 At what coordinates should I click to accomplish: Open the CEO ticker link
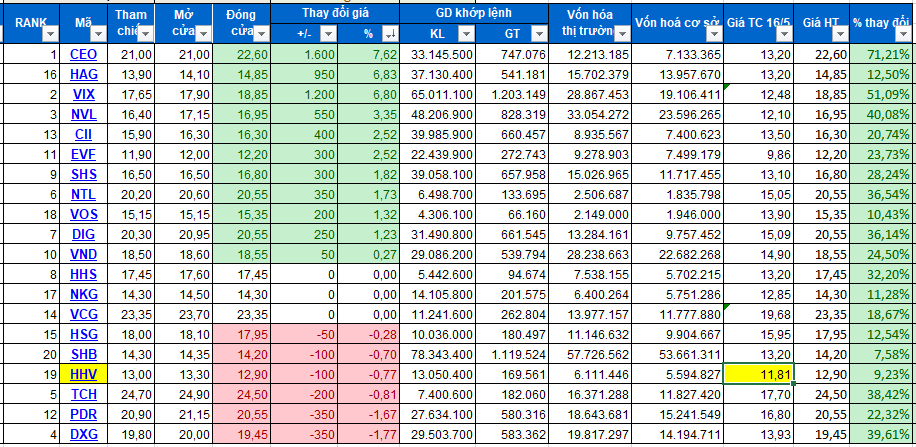(84, 55)
